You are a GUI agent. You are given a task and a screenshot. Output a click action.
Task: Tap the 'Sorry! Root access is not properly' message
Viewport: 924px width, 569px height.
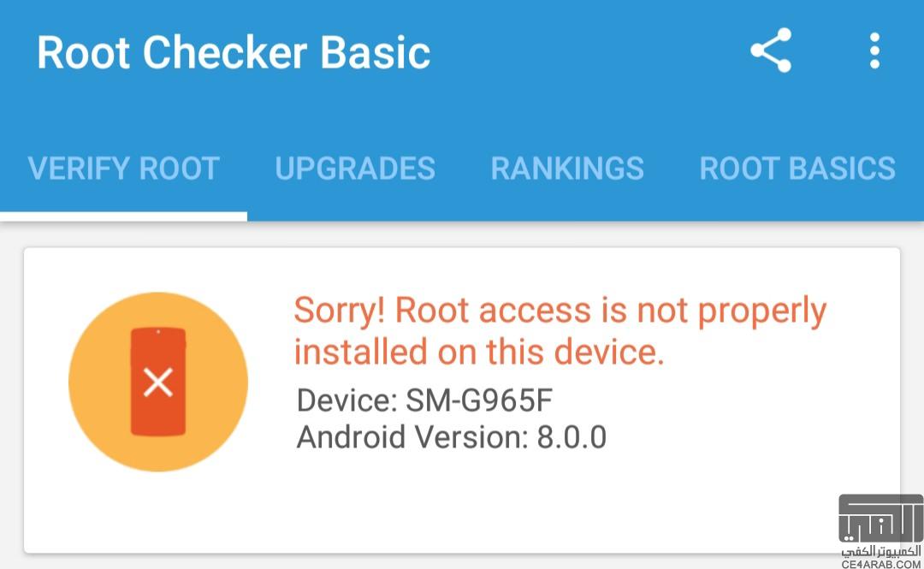tap(560, 311)
